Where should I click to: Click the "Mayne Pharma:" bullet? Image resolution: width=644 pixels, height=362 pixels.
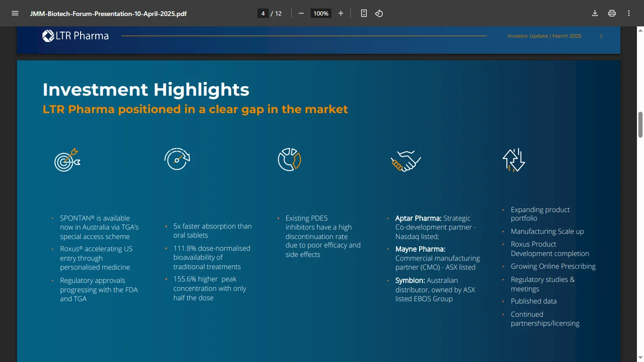[438, 258]
